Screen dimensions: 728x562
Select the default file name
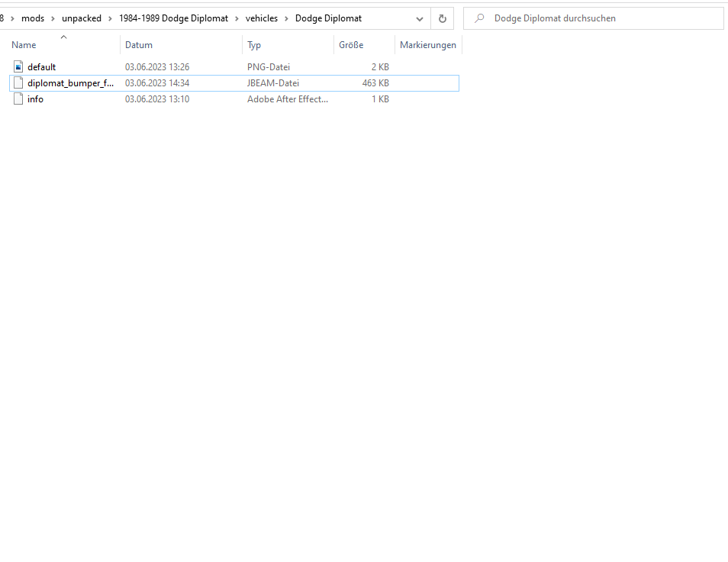point(41,67)
